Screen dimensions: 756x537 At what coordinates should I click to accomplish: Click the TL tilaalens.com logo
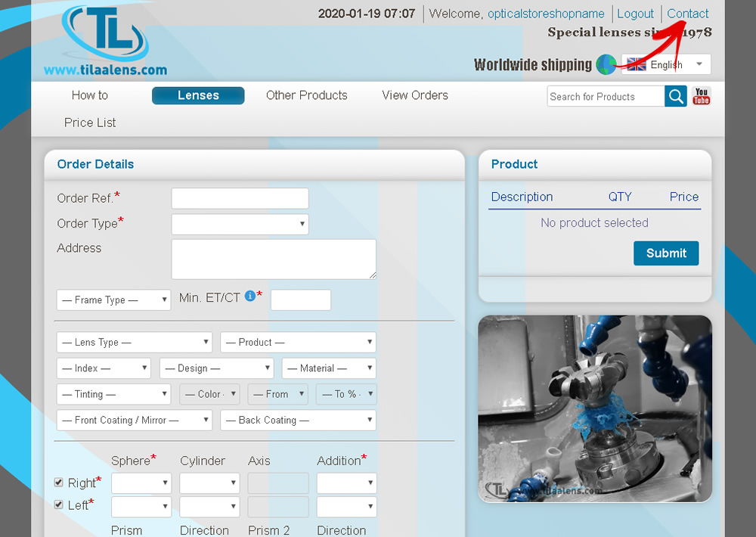click(105, 42)
